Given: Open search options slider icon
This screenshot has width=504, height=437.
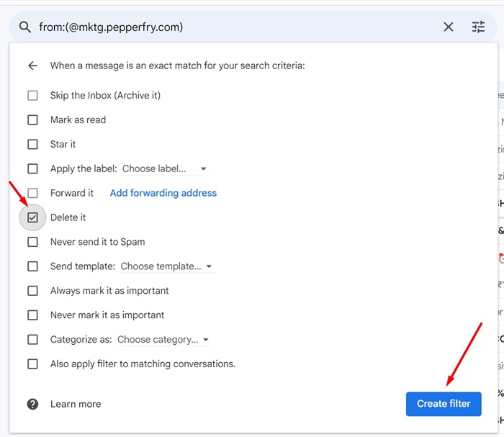Looking at the screenshot, I should [478, 27].
